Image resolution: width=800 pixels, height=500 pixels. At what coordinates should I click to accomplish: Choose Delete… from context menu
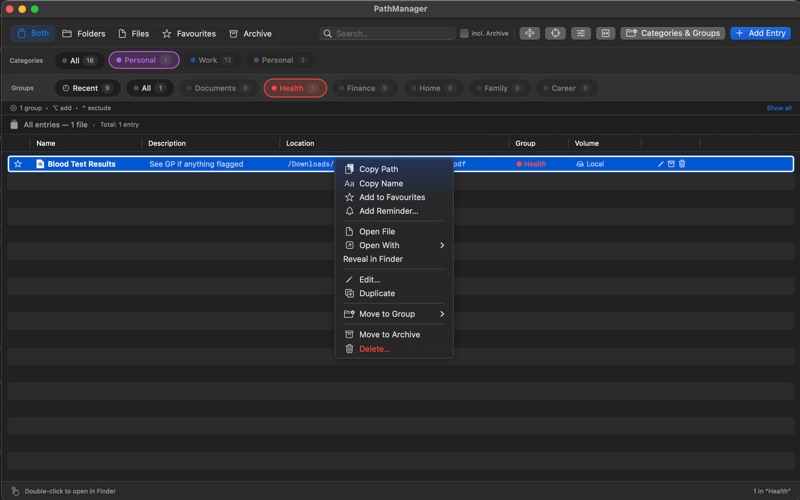click(x=394, y=349)
